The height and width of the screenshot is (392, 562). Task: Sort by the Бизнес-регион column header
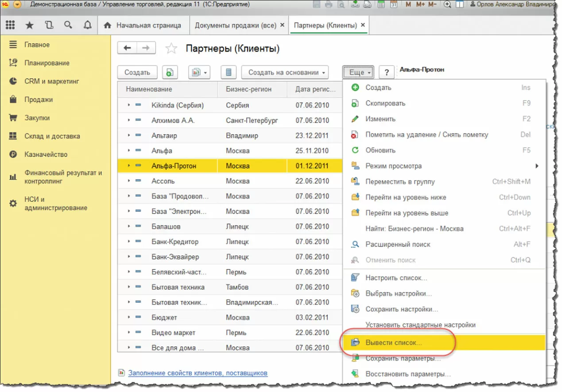click(x=248, y=89)
